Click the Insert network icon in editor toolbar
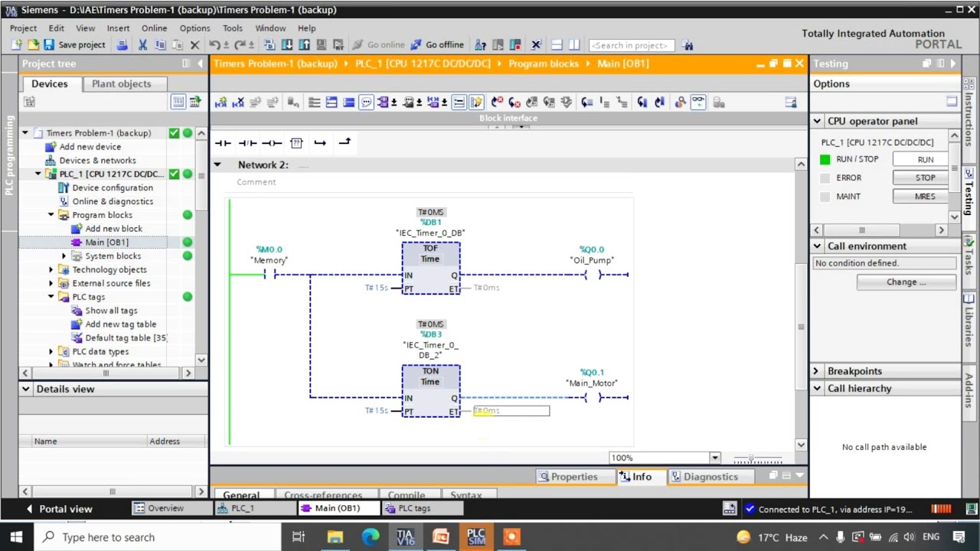Viewport: 980px width, 551px height. click(220, 102)
